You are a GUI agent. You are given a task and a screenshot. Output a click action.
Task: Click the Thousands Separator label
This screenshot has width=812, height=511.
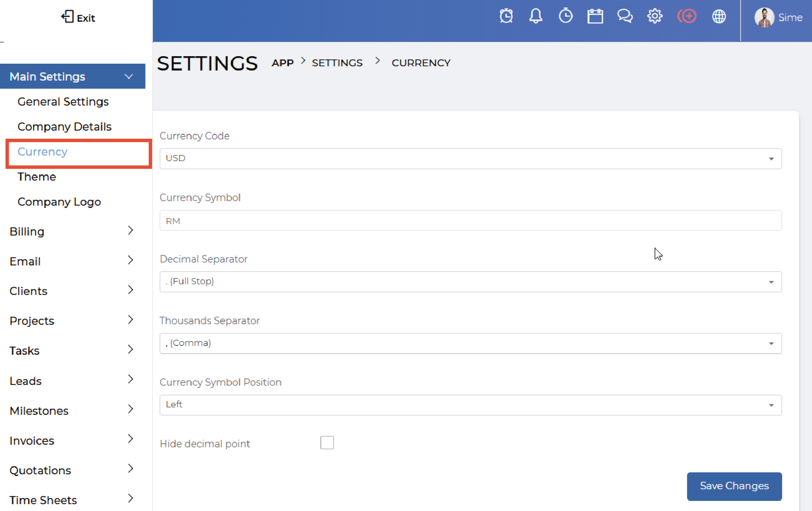click(x=209, y=320)
